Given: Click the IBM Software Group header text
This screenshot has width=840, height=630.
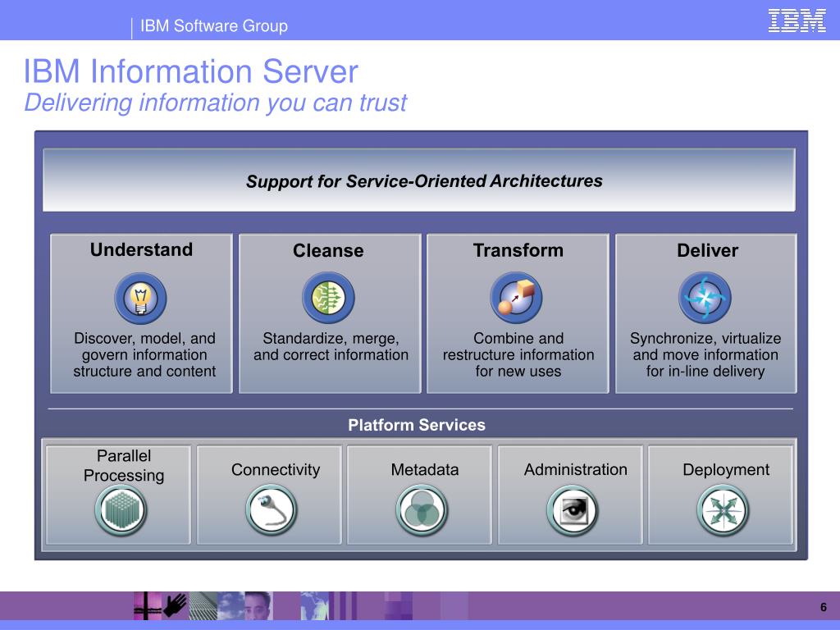Looking at the screenshot, I should 214,25.
